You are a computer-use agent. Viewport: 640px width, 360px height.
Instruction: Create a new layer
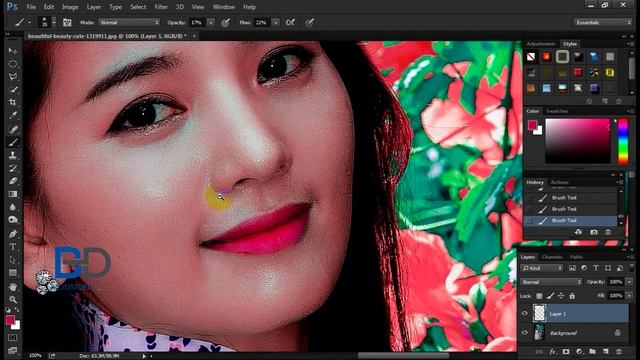606,351
